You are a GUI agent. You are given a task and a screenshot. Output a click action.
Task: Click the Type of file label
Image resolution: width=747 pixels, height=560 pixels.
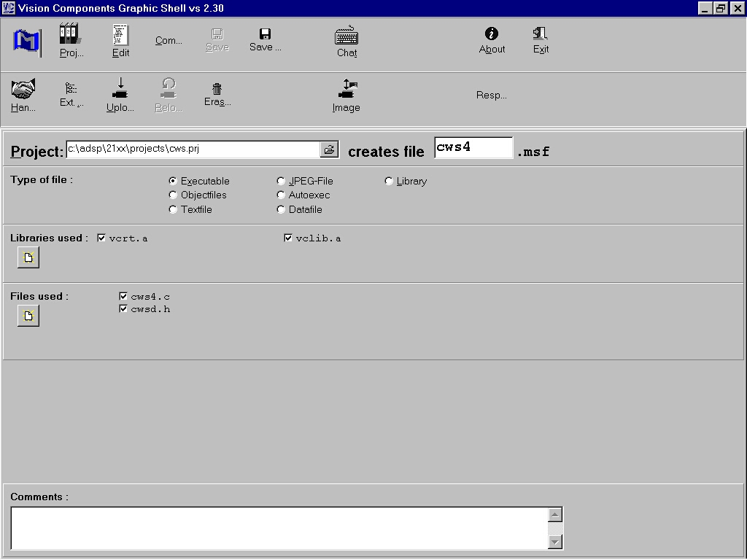42,179
